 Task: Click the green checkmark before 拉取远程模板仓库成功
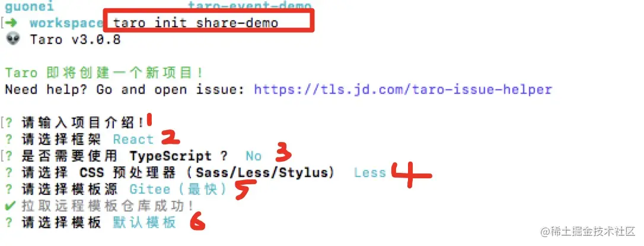pos(10,206)
